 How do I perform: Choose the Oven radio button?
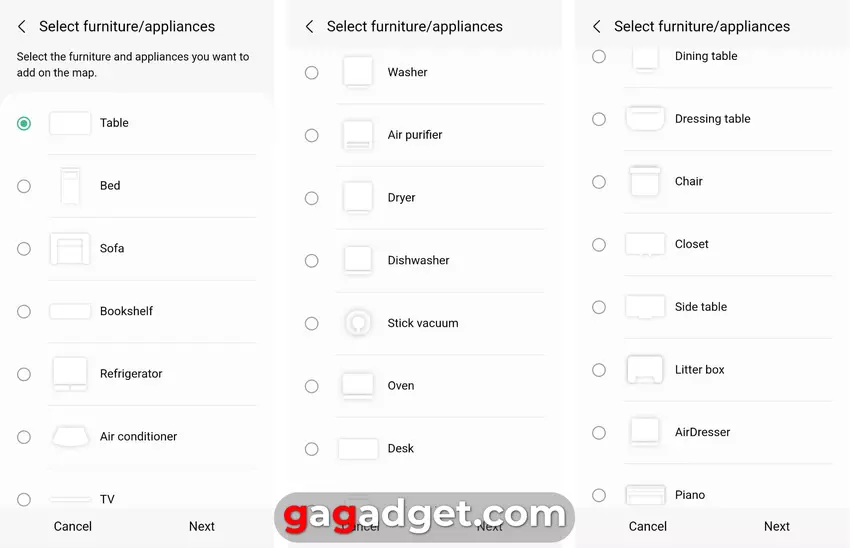312,386
